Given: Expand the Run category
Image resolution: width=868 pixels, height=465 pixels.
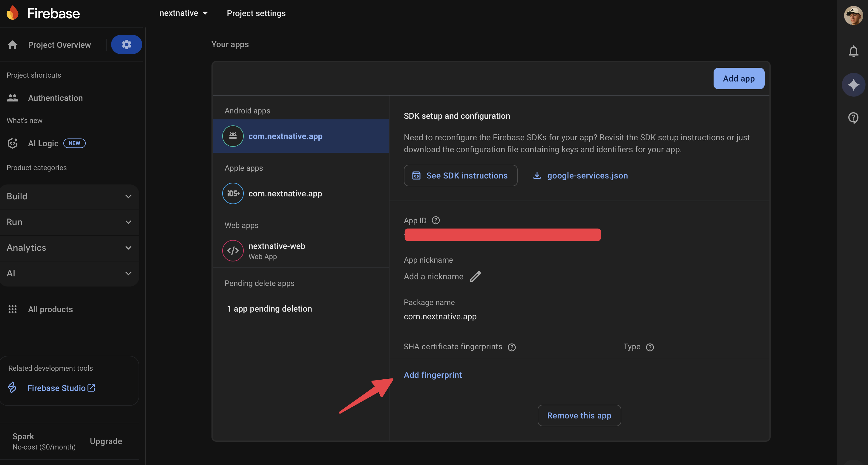Looking at the screenshot, I should [x=69, y=222].
